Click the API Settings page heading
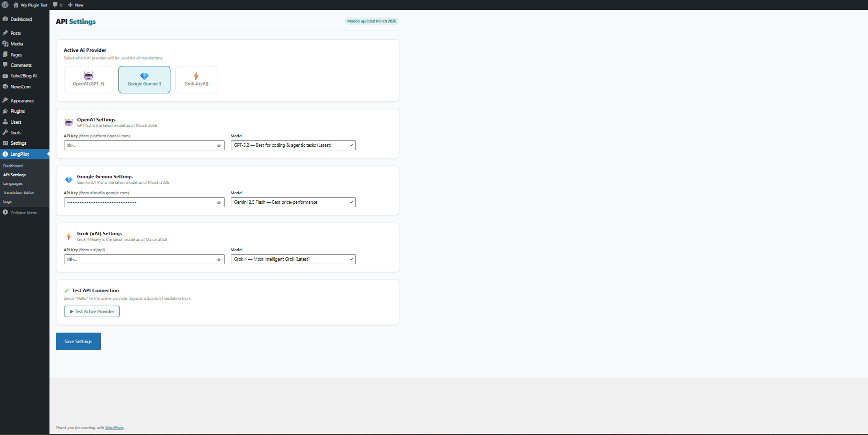The width and height of the screenshot is (868, 435). point(76,21)
